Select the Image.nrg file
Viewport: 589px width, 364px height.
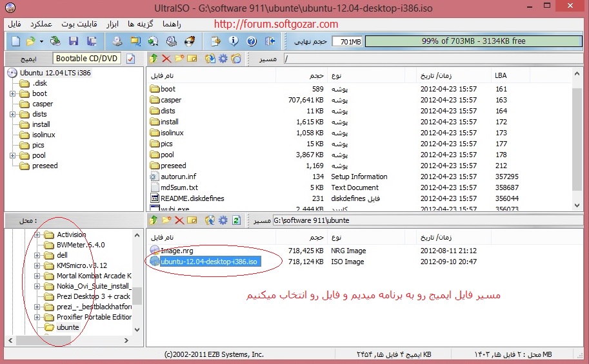(177, 251)
